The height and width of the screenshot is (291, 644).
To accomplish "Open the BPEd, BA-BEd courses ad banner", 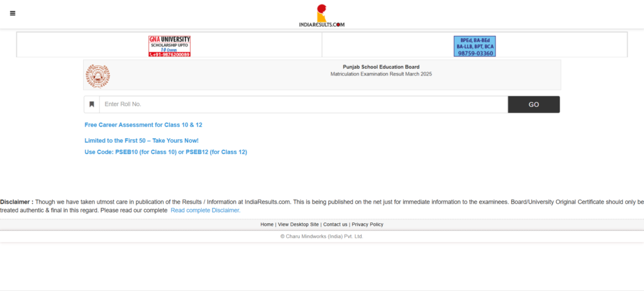I will 474,46.
